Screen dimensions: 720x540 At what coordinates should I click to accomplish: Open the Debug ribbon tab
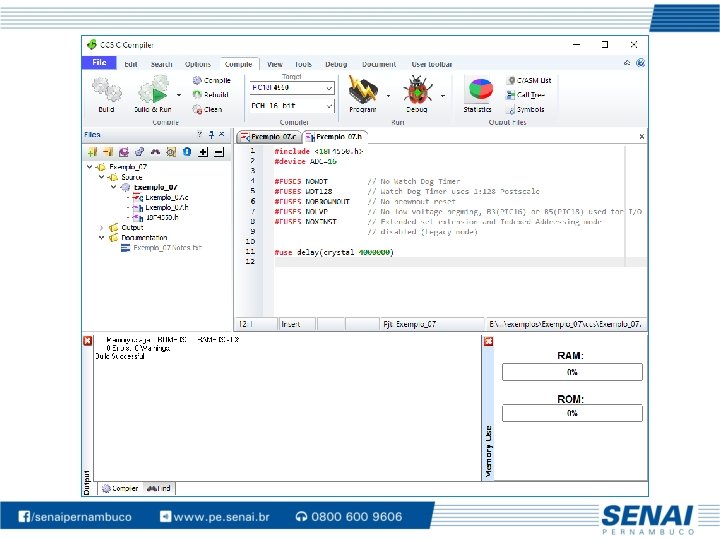(x=336, y=64)
